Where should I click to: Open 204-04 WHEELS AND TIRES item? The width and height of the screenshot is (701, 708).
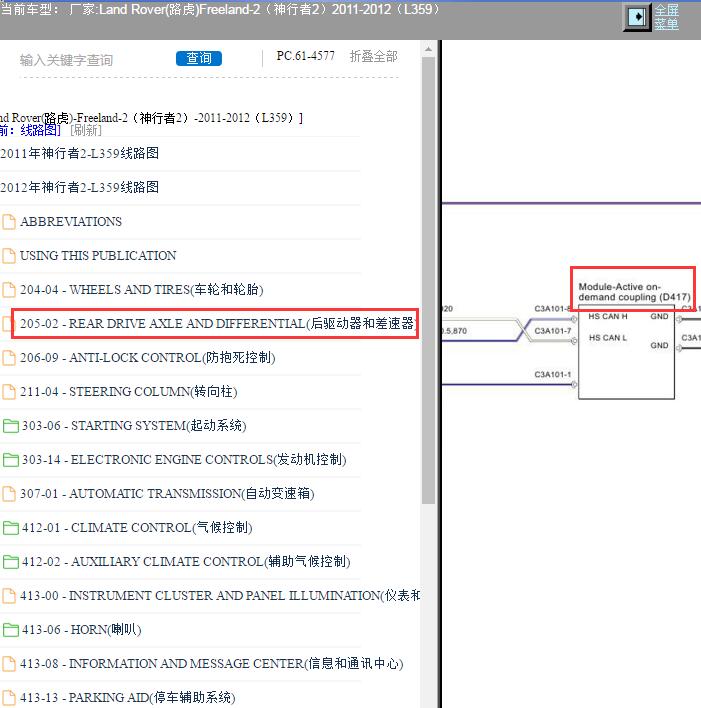tap(141, 289)
